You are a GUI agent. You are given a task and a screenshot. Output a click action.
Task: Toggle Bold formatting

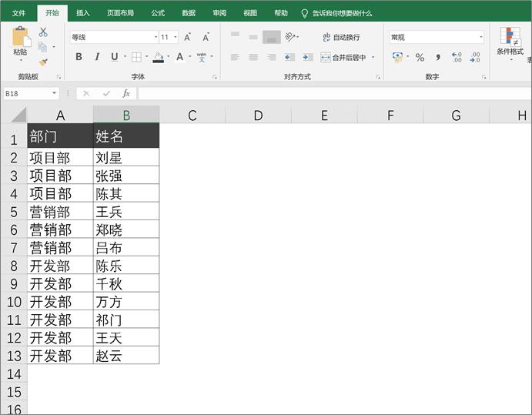coord(79,57)
